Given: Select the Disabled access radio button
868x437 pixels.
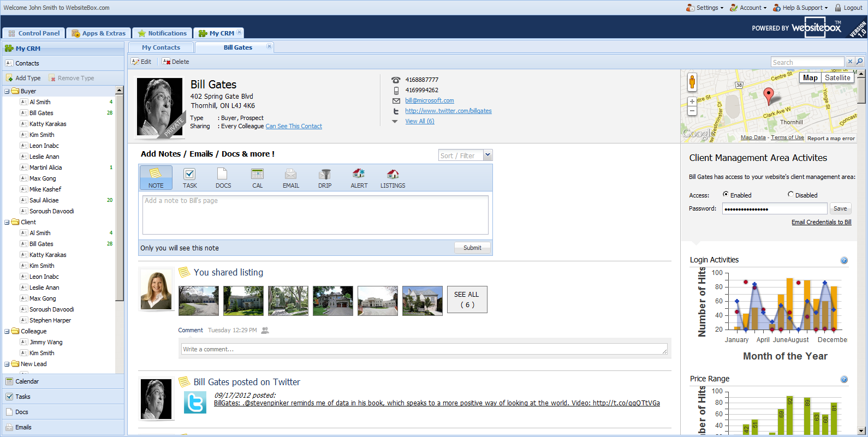Looking at the screenshot, I should [x=790, y=194].
